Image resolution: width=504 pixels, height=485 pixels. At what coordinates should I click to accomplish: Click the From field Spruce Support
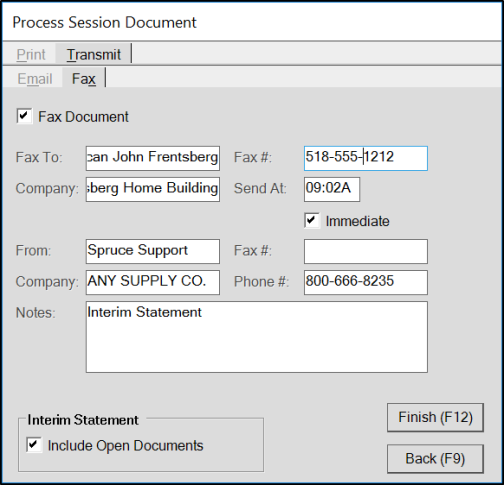[153, 251]
